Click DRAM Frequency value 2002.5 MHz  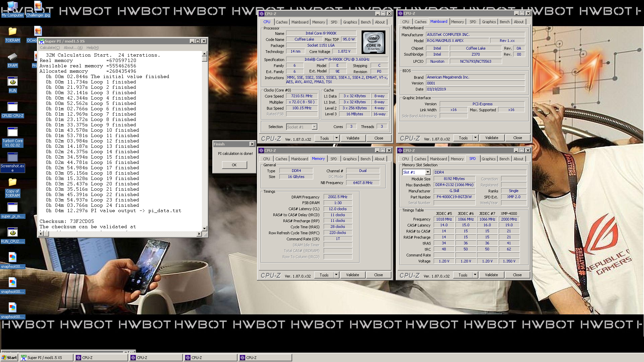338,197
